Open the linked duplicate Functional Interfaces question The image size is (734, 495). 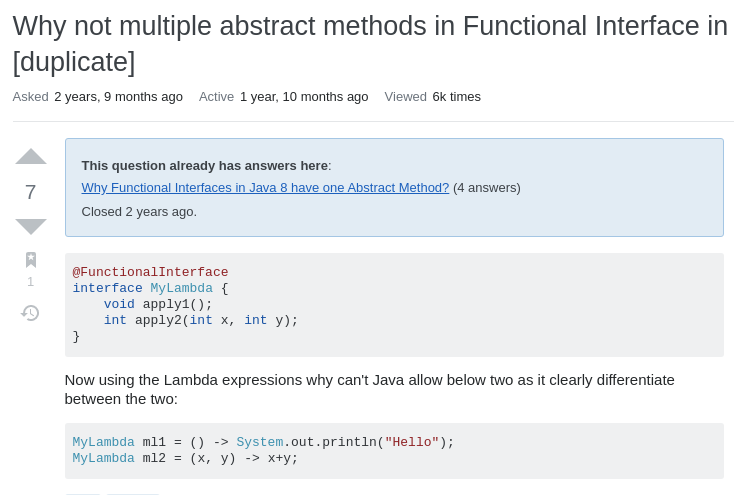(x=265, y=187)
